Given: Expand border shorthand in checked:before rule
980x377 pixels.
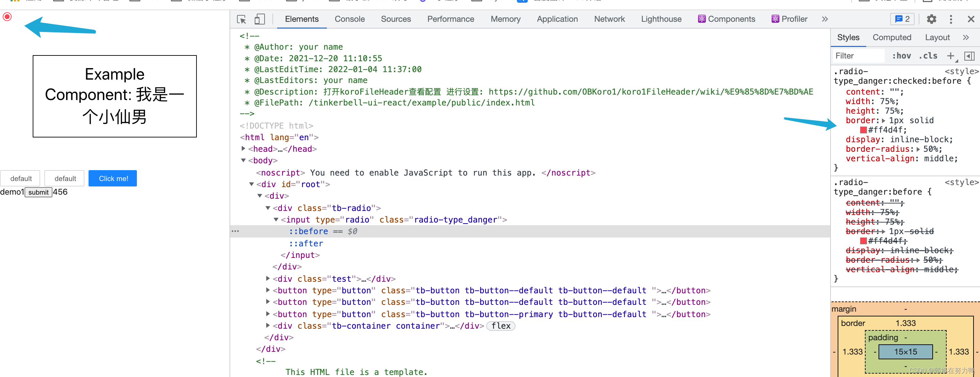Looking at the screenshot, I should (883, 120).
